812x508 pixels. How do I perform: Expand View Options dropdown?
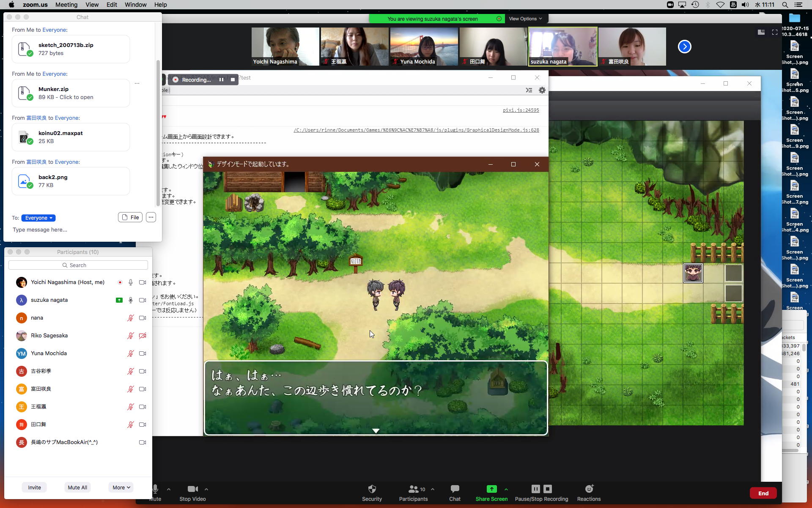point(525,19)
